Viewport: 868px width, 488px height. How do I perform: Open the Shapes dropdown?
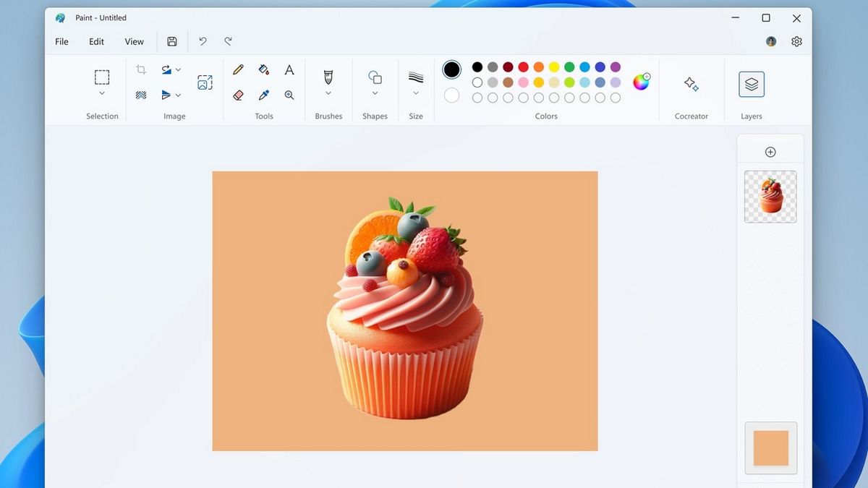[374, 94]
